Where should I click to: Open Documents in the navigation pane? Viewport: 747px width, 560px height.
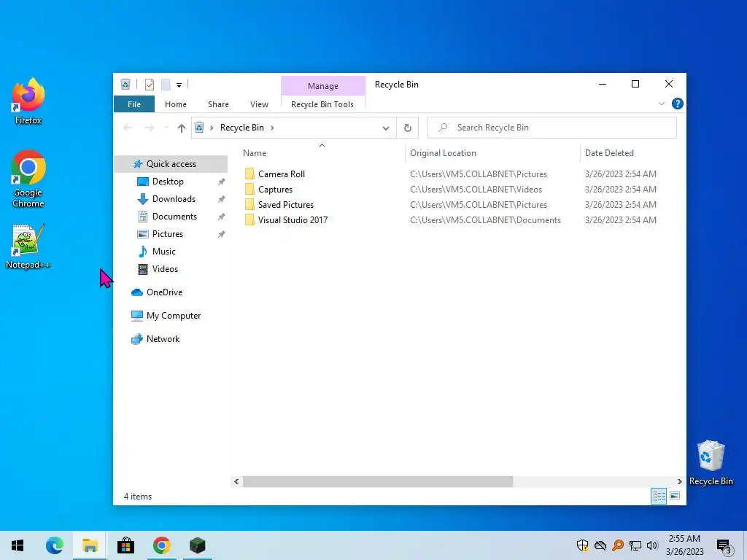(174, 216)
